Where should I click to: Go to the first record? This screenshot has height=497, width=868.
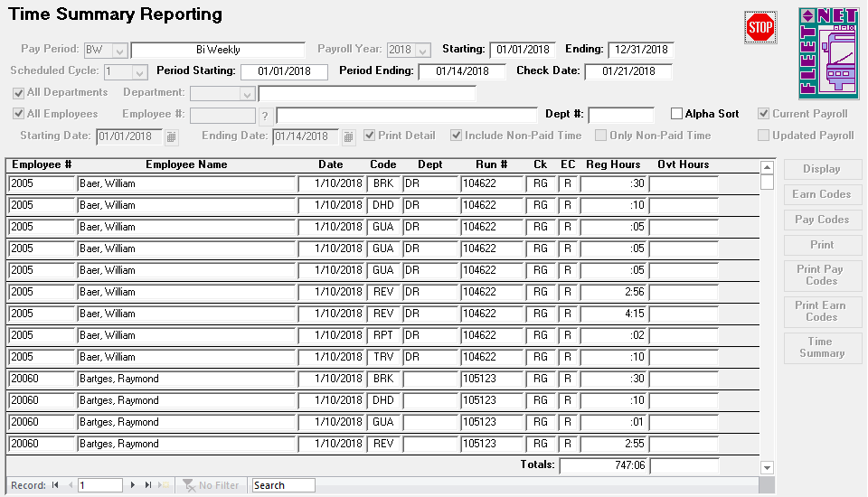point(56,485)
